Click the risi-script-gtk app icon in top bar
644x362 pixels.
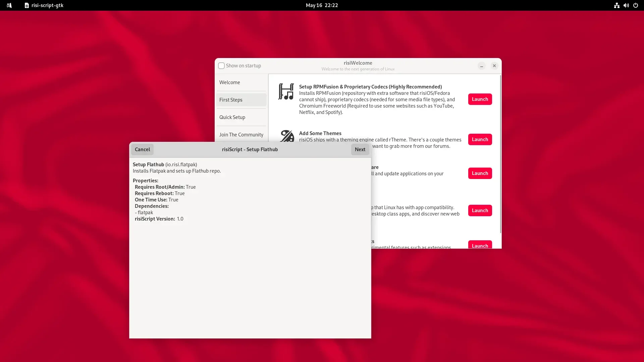(x=26, y=5)
